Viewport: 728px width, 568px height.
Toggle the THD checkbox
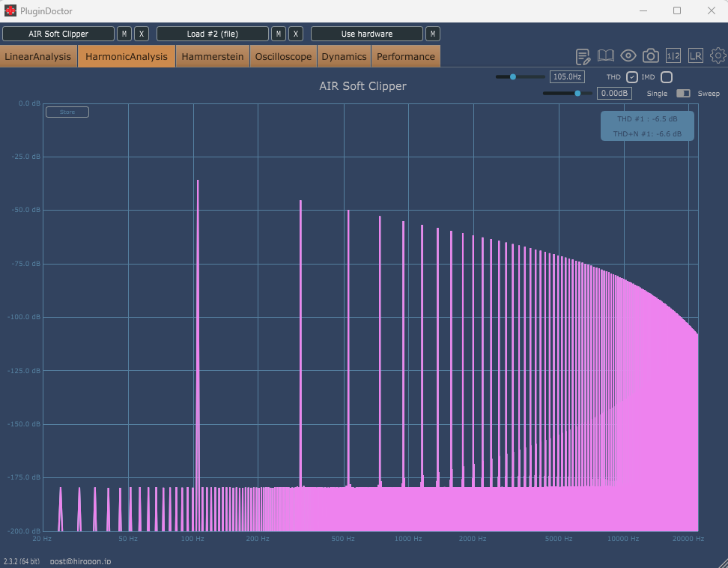click(x=632, y=77)
